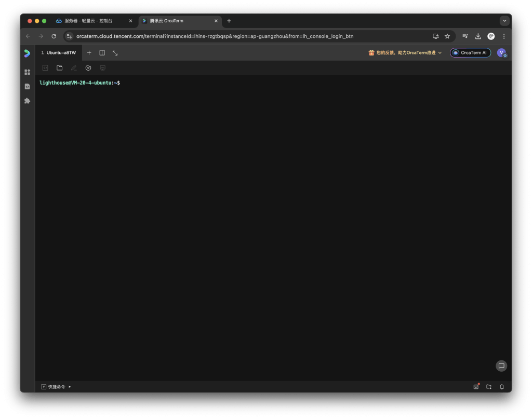532x419 pixels.
Task: Click the performance gauge toolbar icon
Action: [88, 68]
